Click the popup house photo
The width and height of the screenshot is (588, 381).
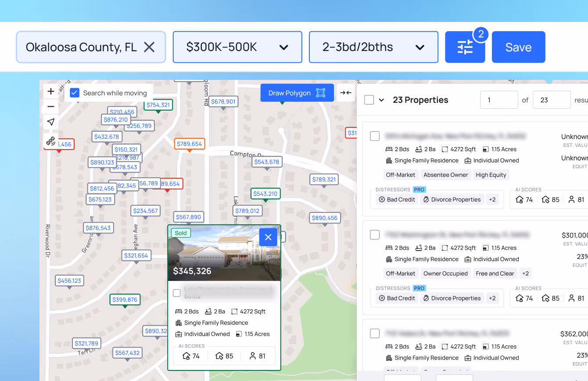pyautogui.click(x=224, y=253)
